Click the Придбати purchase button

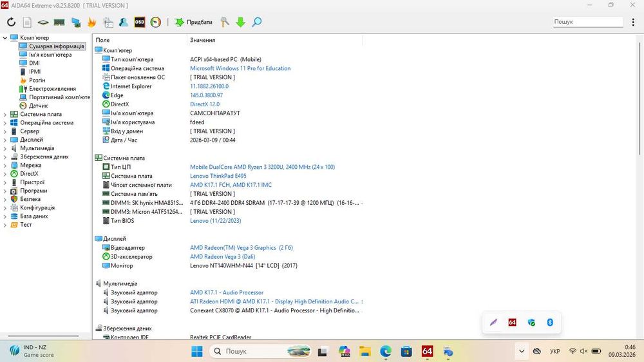pyautogui.click(x=193, y=22)
